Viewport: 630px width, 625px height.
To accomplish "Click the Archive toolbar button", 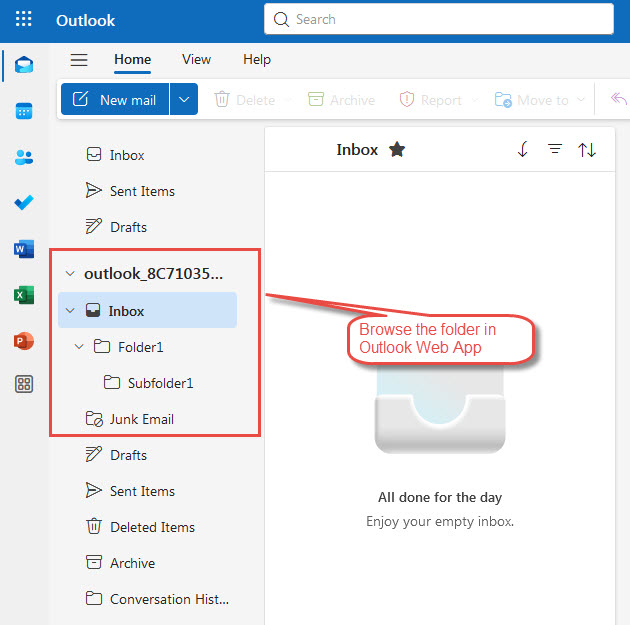I will pos(342,100).
